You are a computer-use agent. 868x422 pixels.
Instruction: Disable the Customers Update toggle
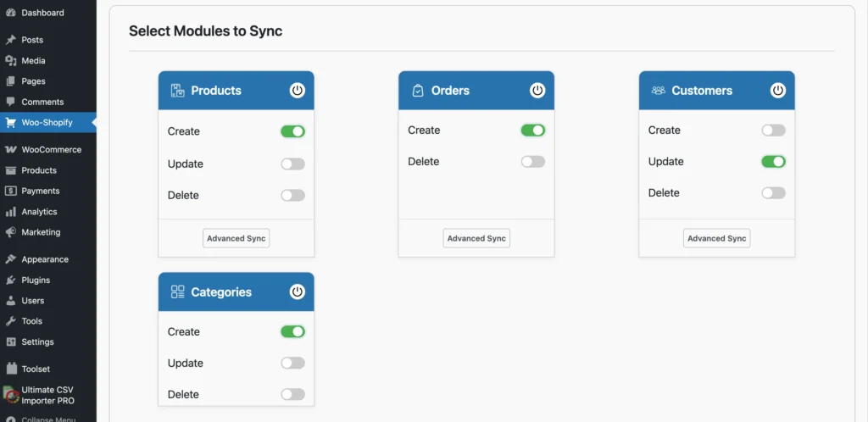click(773, 162)
